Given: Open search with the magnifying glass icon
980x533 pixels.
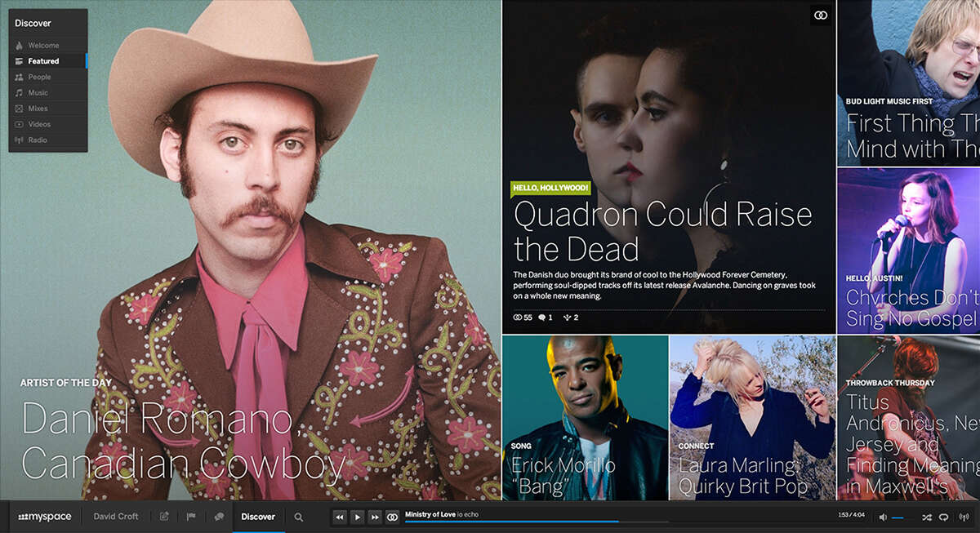Looking at the screenshot, I should click(299, 517).
